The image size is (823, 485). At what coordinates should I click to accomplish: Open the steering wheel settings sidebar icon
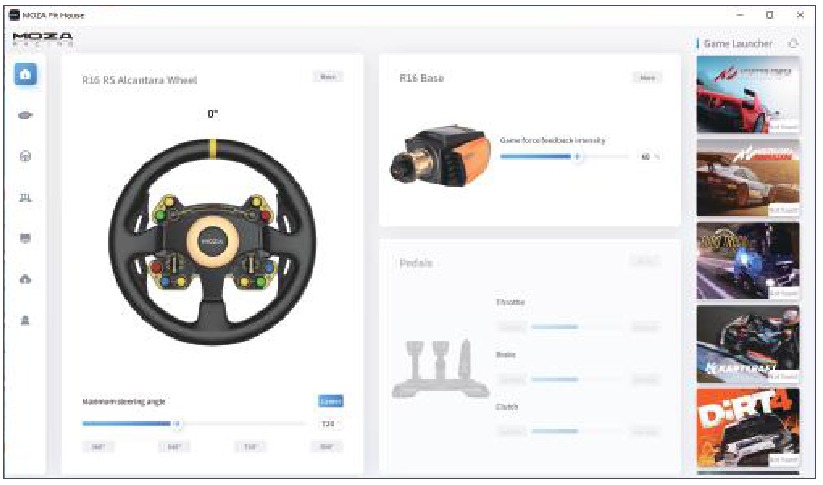click(25, 156)
